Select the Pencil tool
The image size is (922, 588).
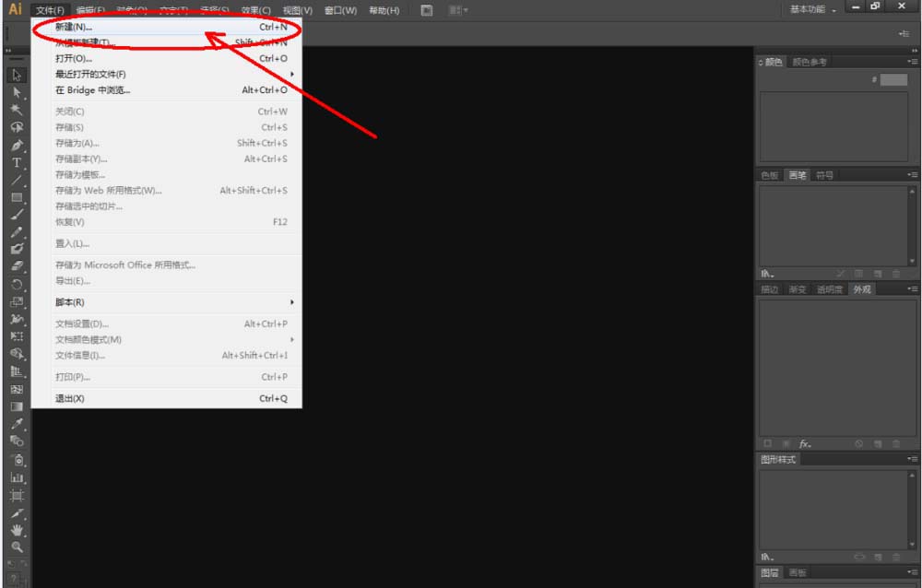(17, 232)
